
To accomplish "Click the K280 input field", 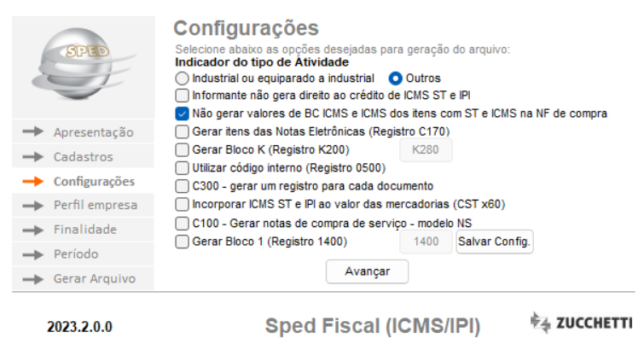I will pos(425,149).
